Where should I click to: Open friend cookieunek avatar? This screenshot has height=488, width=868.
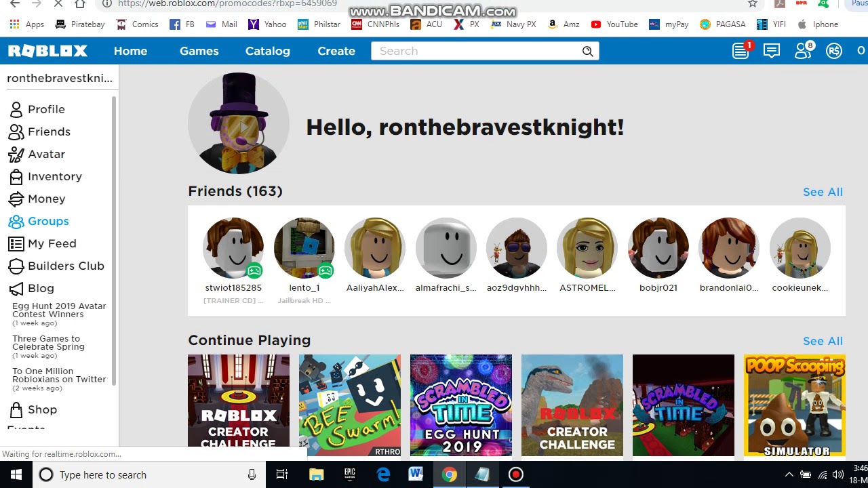click(x=800, y=248)
